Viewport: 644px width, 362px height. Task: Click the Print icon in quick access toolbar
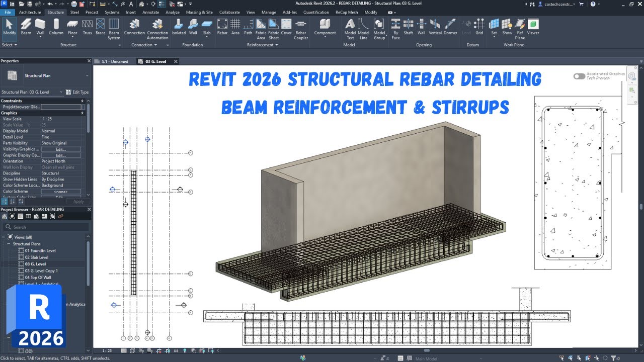(74, 4)
